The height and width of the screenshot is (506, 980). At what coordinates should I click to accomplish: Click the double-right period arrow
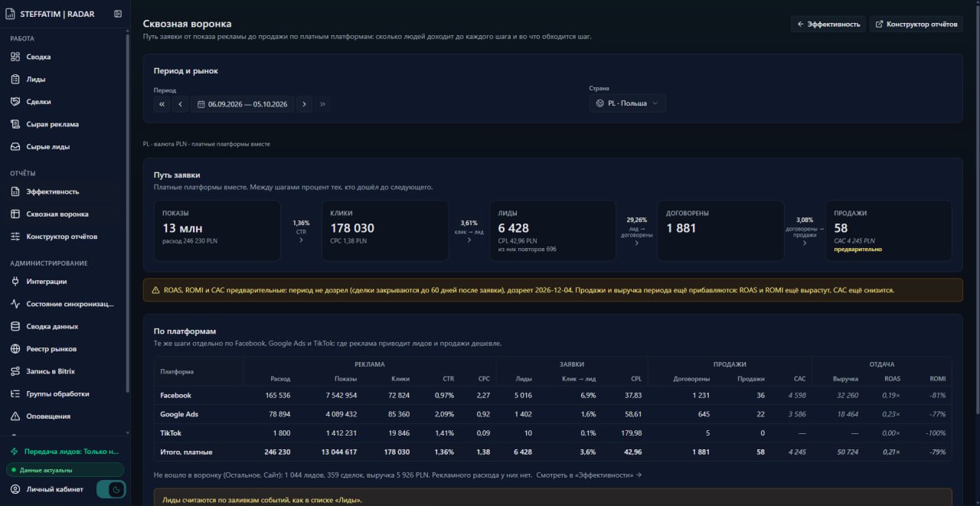[322, 104]
